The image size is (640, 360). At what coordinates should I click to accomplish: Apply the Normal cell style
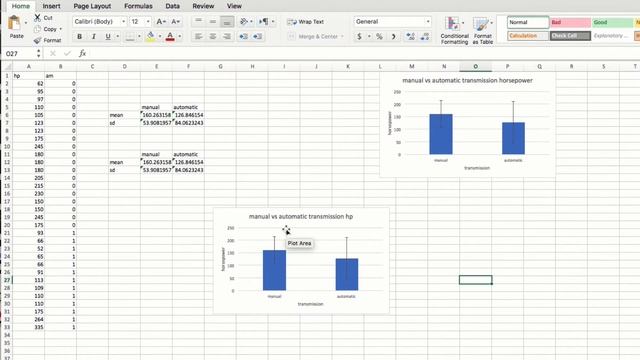(528, 22)
